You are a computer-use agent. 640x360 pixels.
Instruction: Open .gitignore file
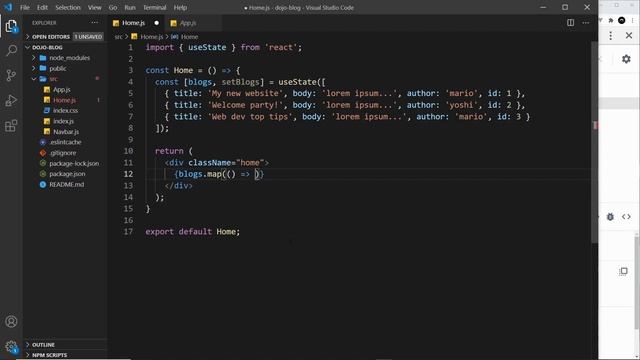click(62, 153)
